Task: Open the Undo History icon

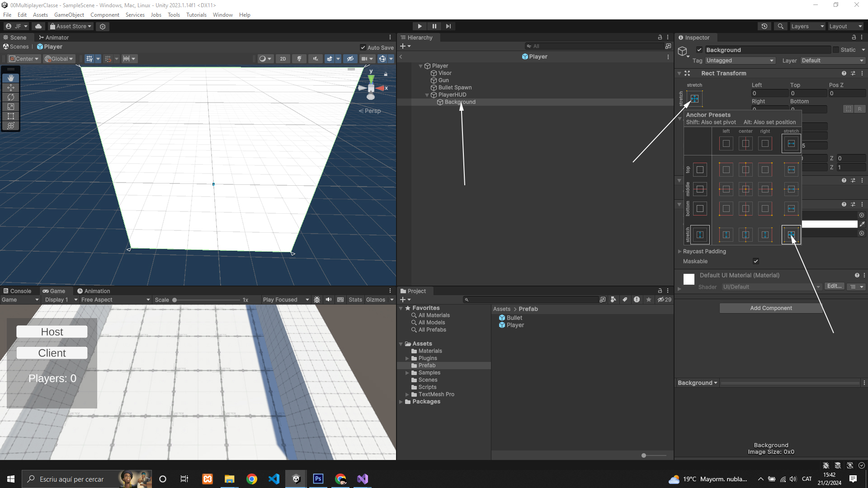Action: click(764, 26)
